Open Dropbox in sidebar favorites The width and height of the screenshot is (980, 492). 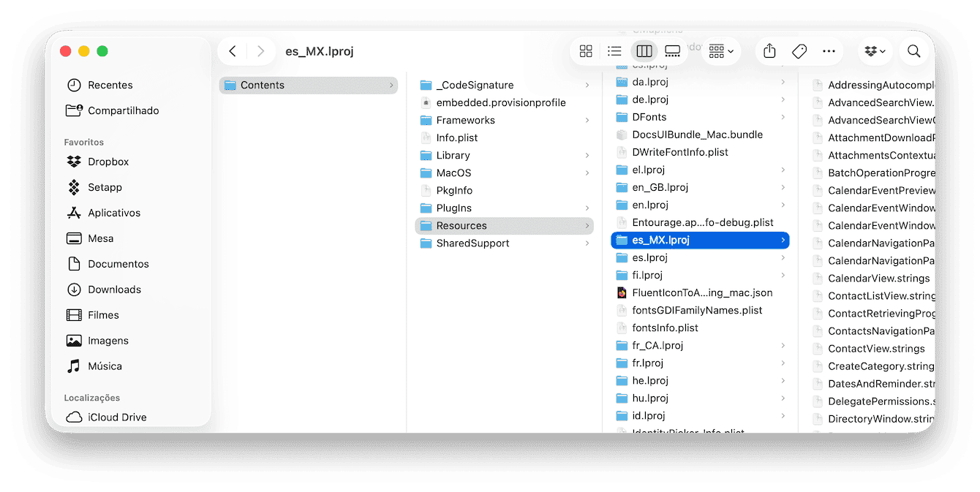(x=98, y=162)
